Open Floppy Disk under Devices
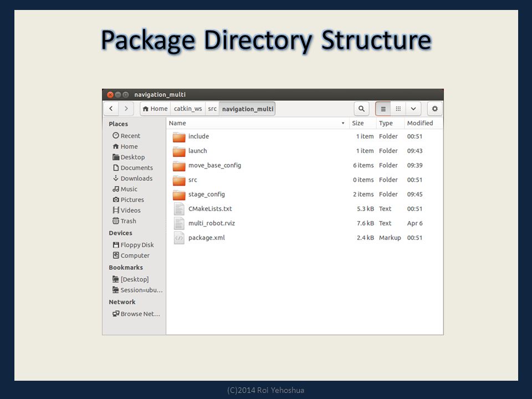The image size is (532, 399). click(x=134, y=245)
